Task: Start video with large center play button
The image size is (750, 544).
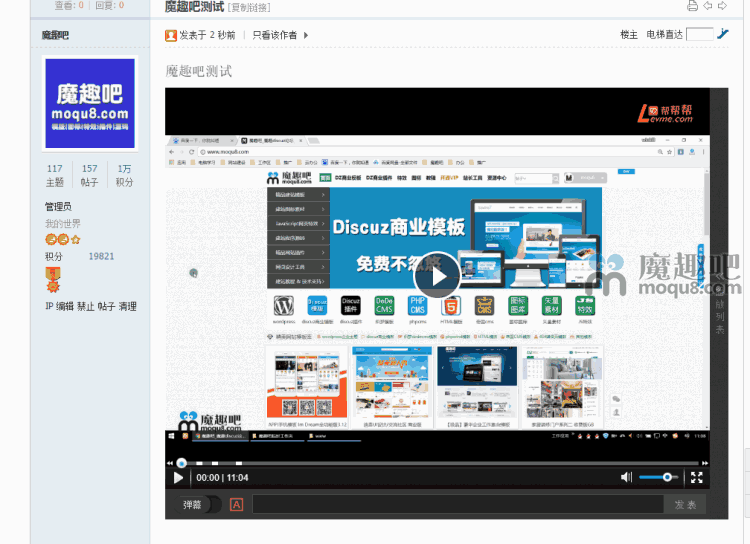Action: [x=437, y=276]
